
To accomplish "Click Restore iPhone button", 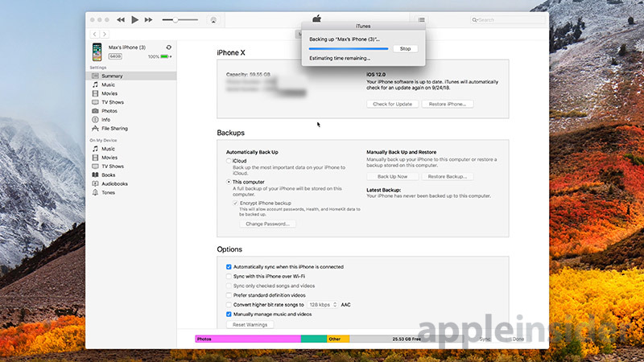I will point(448,105).
